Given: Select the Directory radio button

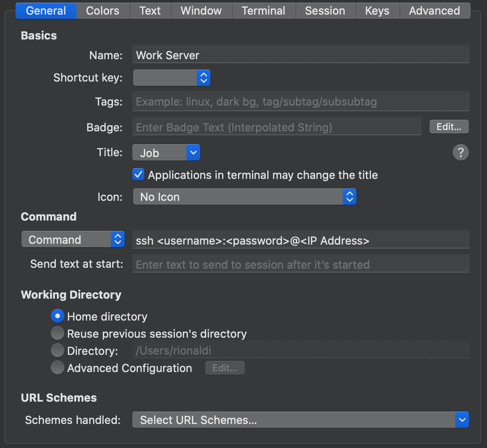Looking at the screenshot, I should click(58, 351).
